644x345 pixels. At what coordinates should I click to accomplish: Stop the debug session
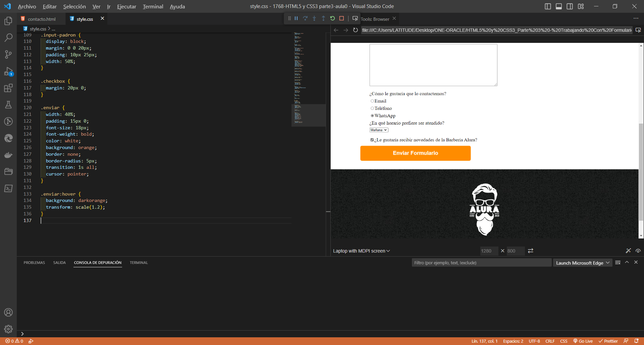click(x=341, y=18)
